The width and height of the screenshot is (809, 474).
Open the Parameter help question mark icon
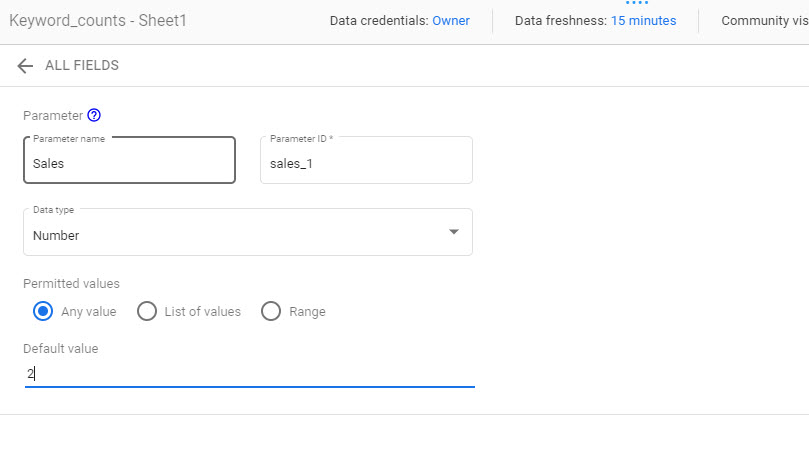tap(94, 115)
